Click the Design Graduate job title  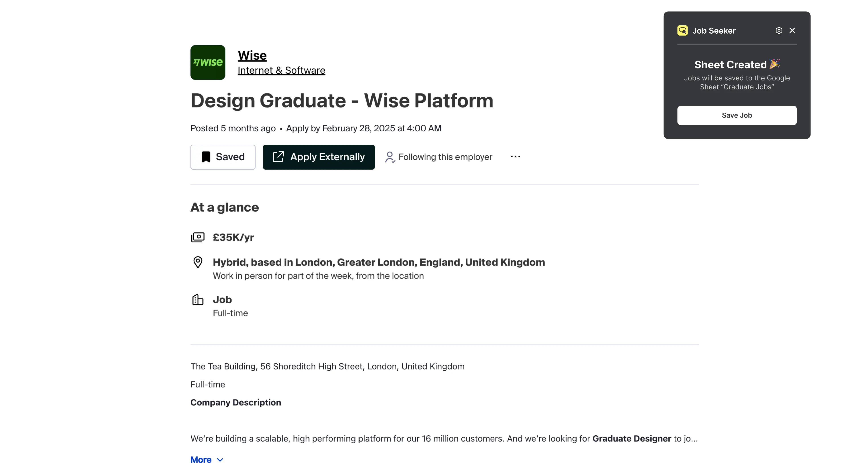pos(342,100)
